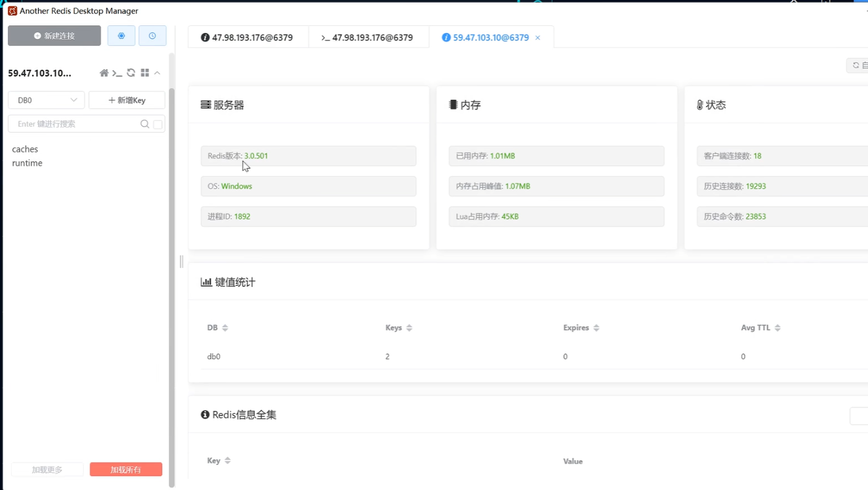Screen dimensions: 868x490
Task: Click the process ID 1892 field
Action: [308, 217]
